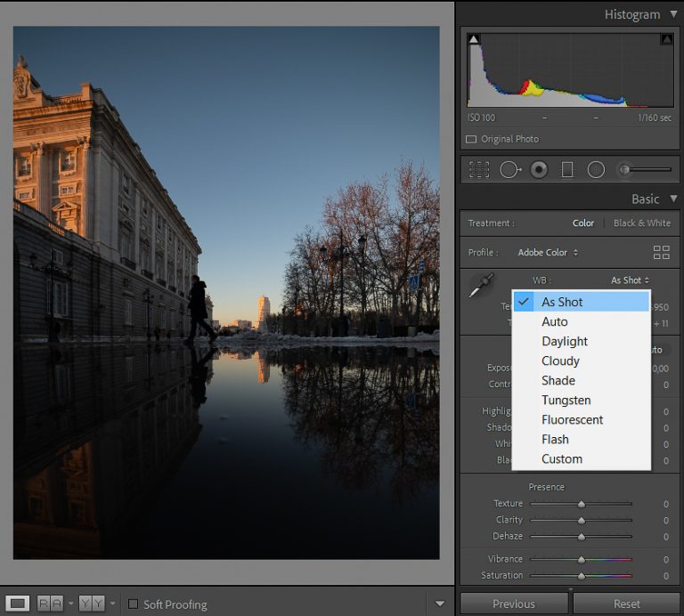The width and height of the screenshot is (684, 616).
Task: Click the Clarity slider handle
Action: point(581,520)
